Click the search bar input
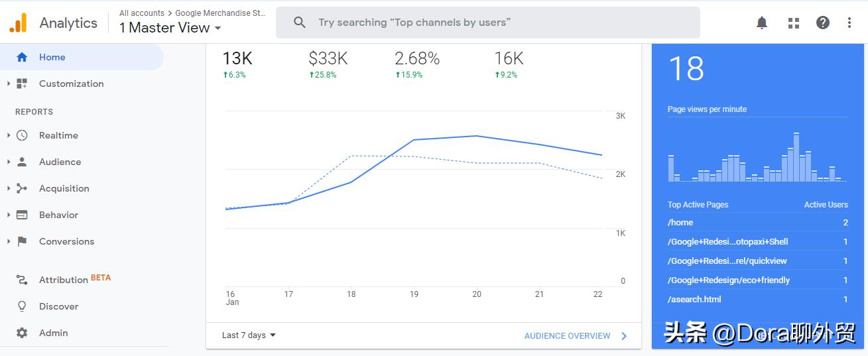This screenshot has height=356, width=868. coord(487,23)
